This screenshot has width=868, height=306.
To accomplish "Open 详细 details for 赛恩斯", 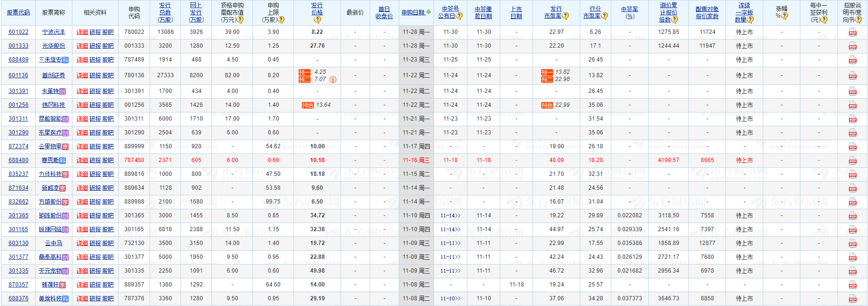I will tap(82, 160).
